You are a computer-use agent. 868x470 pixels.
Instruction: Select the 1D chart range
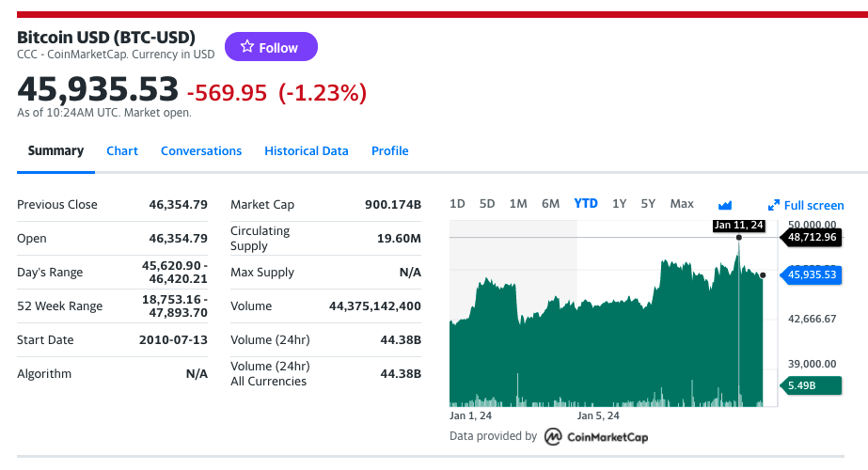[x=457, y=204]
